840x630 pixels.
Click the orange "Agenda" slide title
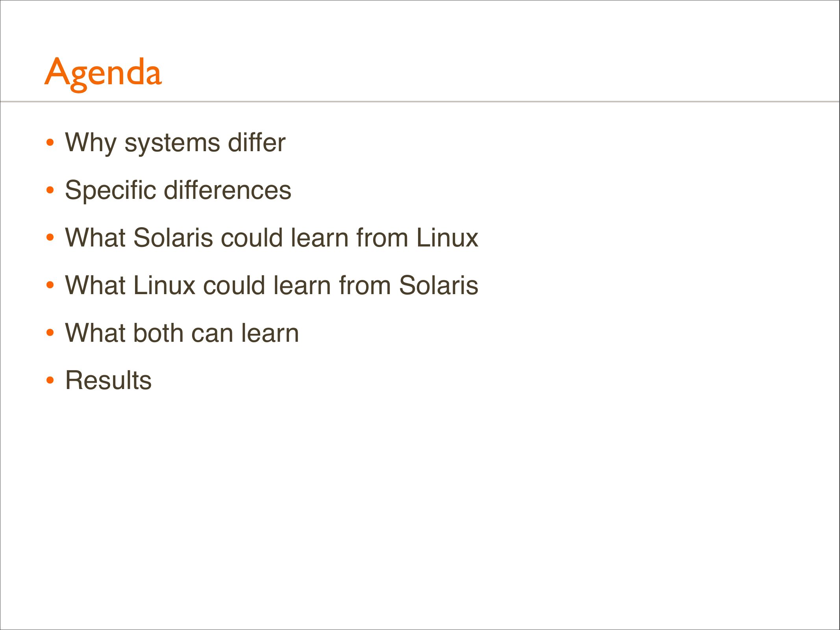point(103,73)
